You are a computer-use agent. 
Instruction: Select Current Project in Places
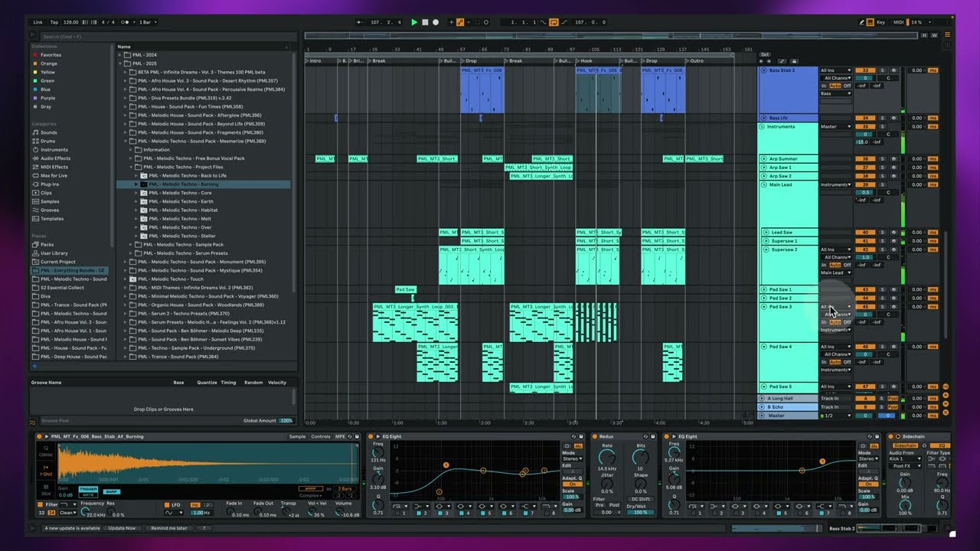[57, 262]
